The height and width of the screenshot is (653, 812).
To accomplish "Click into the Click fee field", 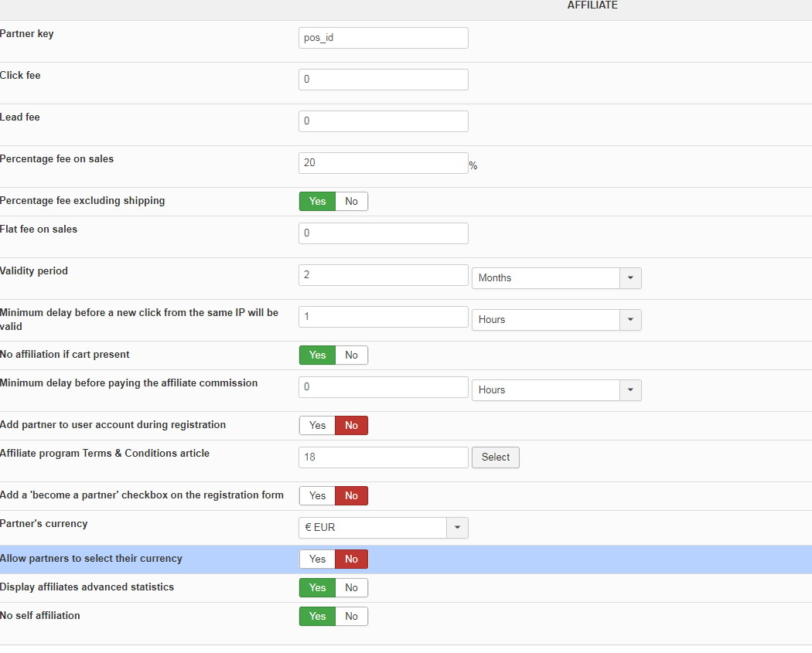I will pyautogui.click(x=383, y=80).
